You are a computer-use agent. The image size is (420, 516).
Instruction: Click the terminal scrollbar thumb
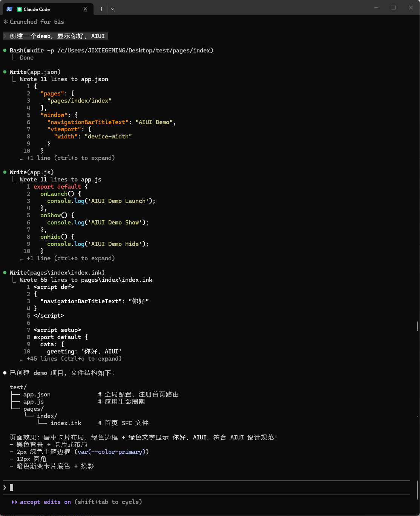(x=417, y=326)
